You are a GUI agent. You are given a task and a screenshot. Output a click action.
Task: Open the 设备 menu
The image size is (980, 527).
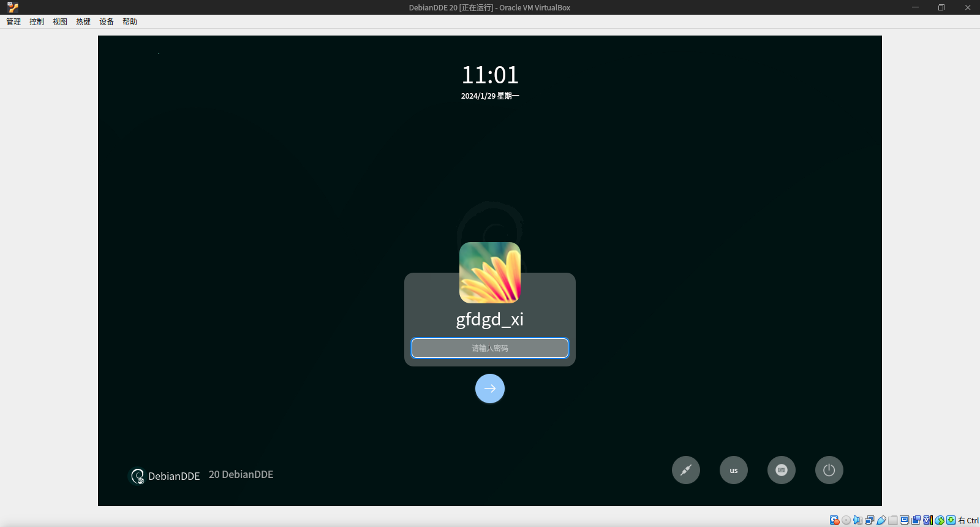107,21
